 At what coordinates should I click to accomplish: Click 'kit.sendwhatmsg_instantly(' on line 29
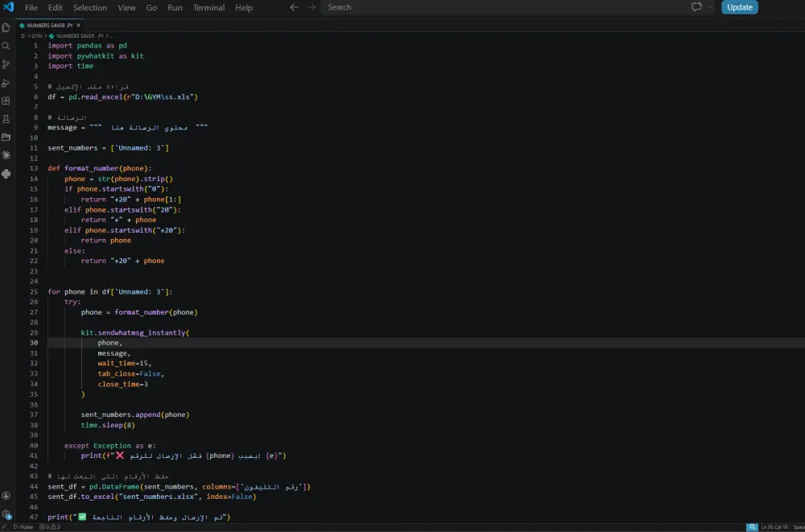click(x=135, y=332)
